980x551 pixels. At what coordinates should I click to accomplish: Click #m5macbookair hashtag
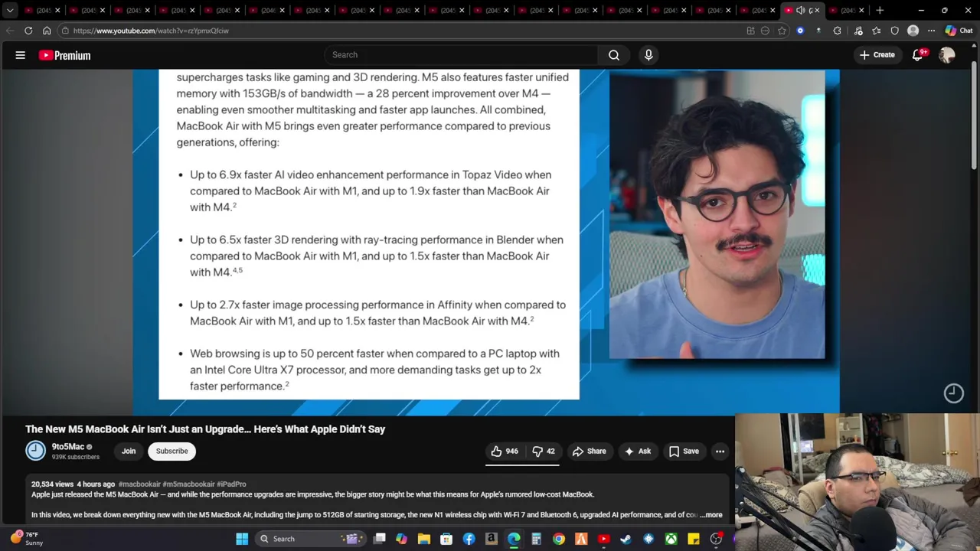click(188, 484)
